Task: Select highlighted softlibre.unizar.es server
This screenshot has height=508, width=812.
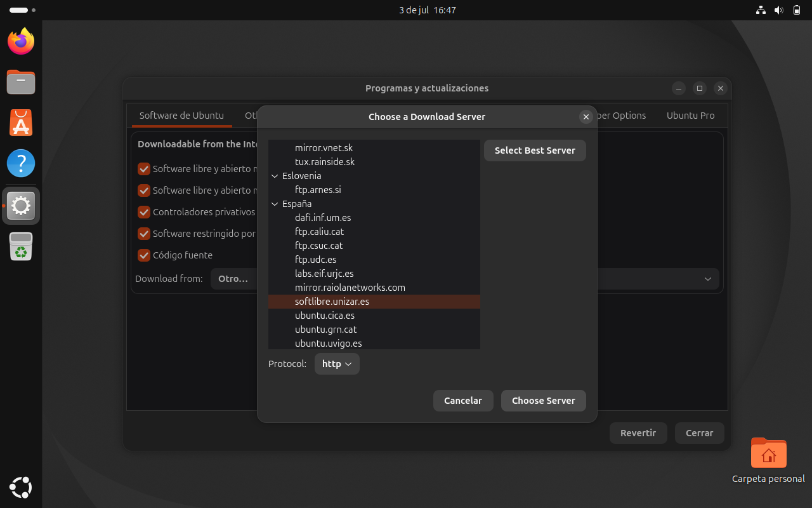Action: coord(374,302)
